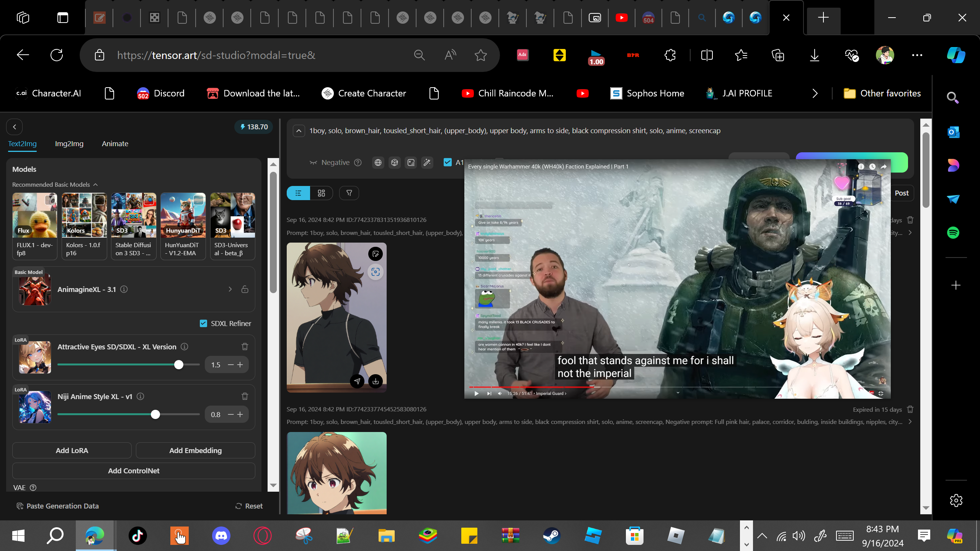
Task: Tick the HunYuanDiT model card checkbox
Action: (x=198, y=200)
